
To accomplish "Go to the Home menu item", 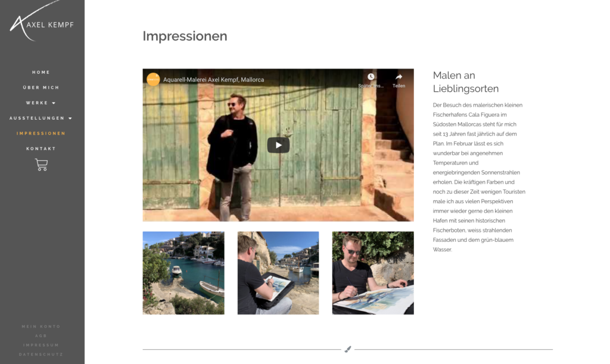I will [41, 72].
